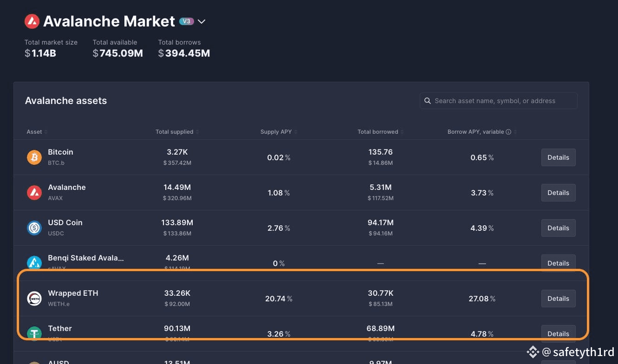Click the Borrow APY info icon
The height and width of the screenshot is (364, 618).
coord(508,132)
